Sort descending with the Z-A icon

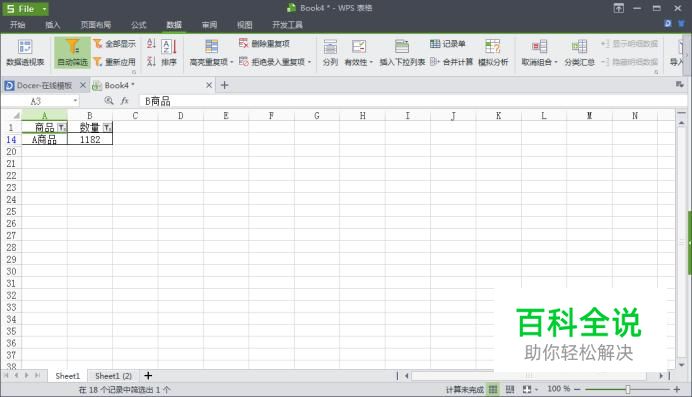[x=151, y=61]
